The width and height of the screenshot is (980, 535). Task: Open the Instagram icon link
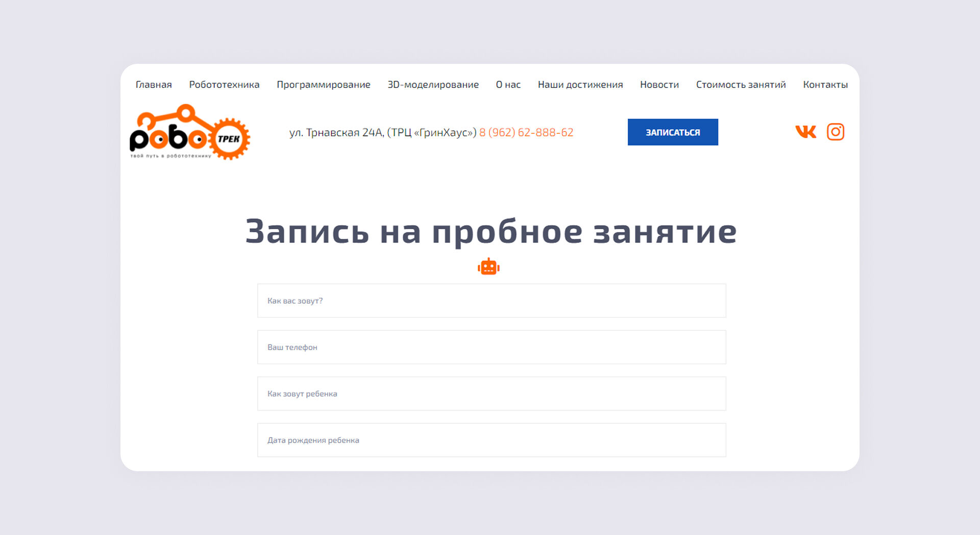[835, 132]
